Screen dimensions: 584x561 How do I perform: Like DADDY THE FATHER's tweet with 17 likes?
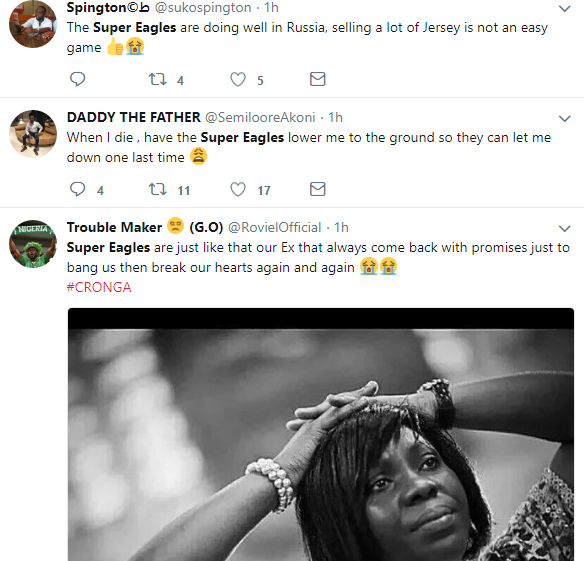[238, 189]
